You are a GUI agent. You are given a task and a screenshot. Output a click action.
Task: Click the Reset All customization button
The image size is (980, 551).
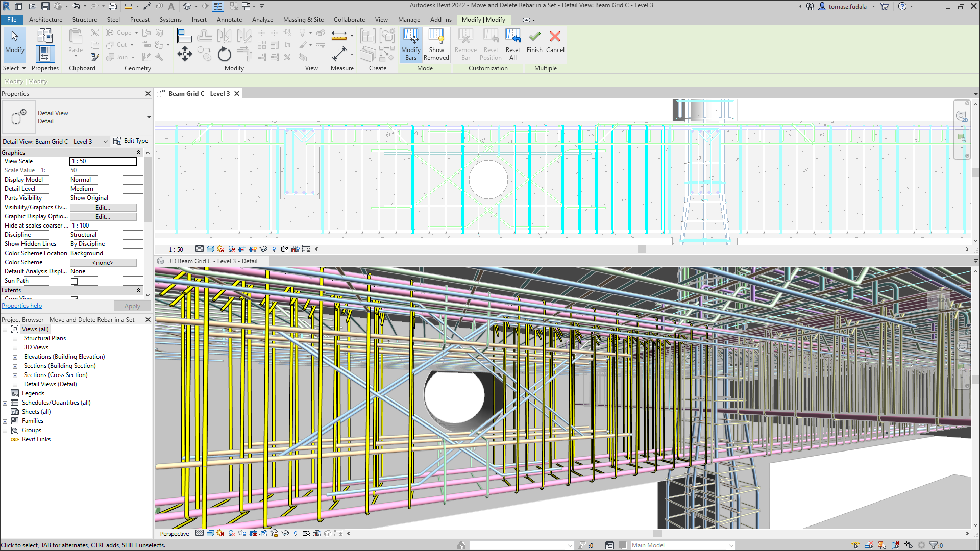pos(512,44)
